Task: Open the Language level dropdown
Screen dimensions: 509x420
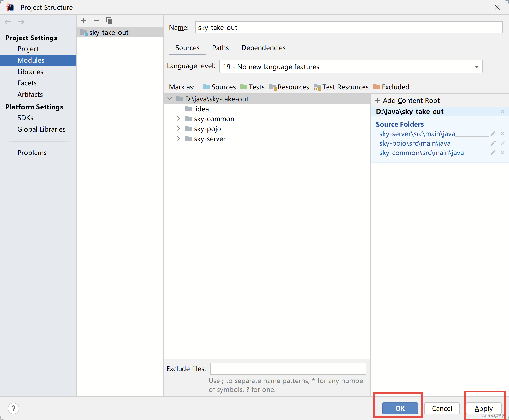Action: (x=477, y=66)
